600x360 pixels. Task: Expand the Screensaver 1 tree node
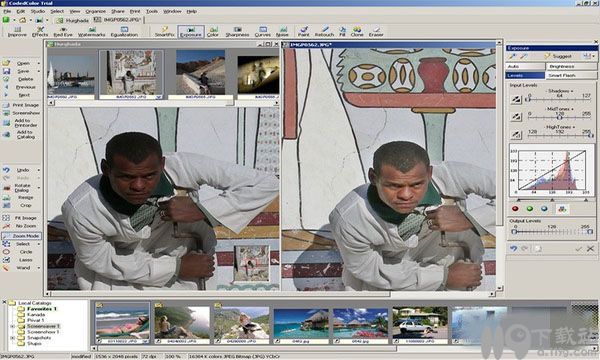pyautogui.click(x=12, y=326)
